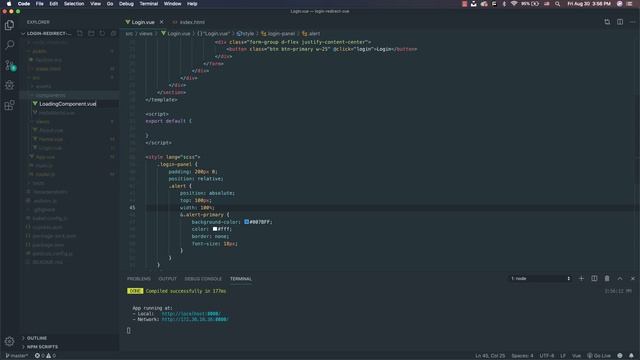This screenshot has width=640, height=360.
Task: Open the Extensions view
Action: click(9, 105)
